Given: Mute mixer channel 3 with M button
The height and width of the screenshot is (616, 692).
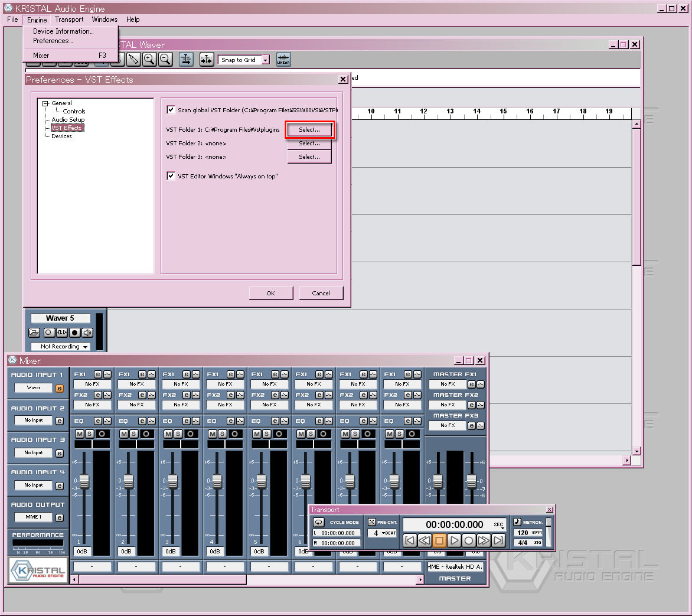Looking at the screenshot, I should [168, 434].
